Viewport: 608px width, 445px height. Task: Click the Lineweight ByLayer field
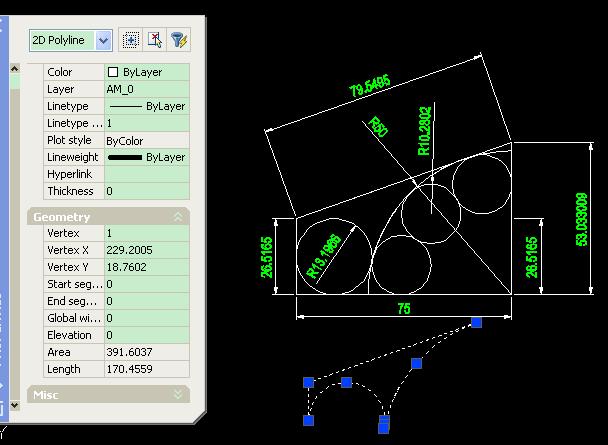pyautogui.click(x=147, y=157)
